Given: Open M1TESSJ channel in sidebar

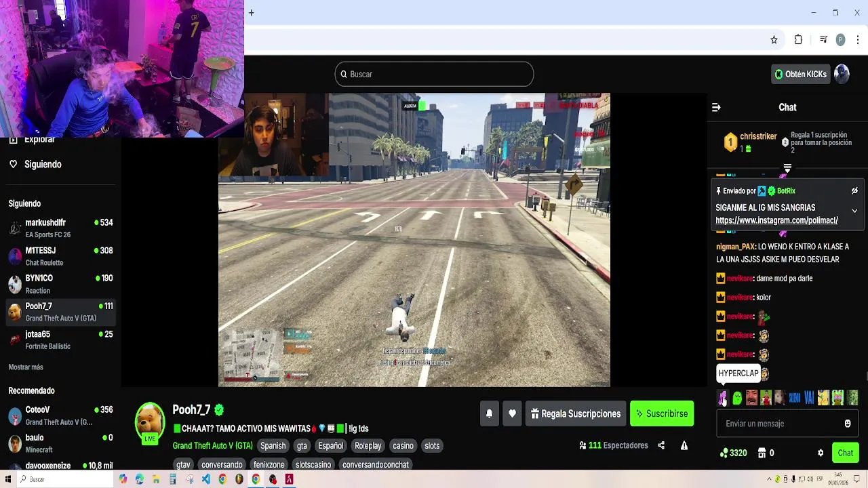Looking at the screenshot, I should [60, 256].
